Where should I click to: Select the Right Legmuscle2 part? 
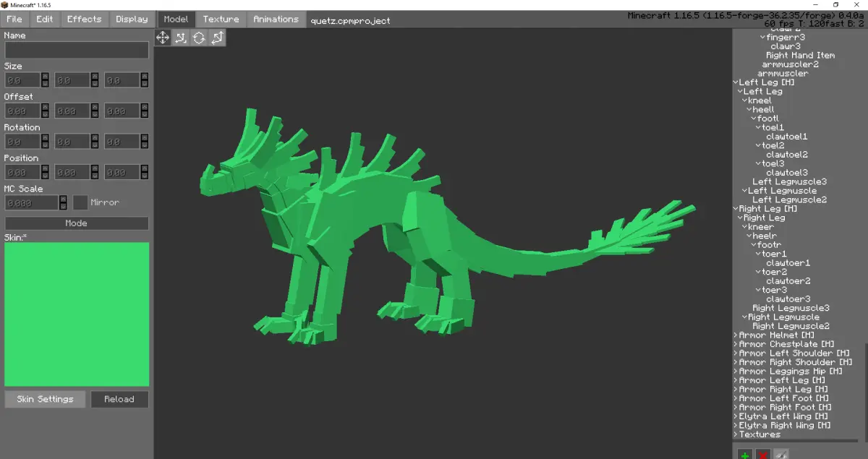click(x=791, y=326)
